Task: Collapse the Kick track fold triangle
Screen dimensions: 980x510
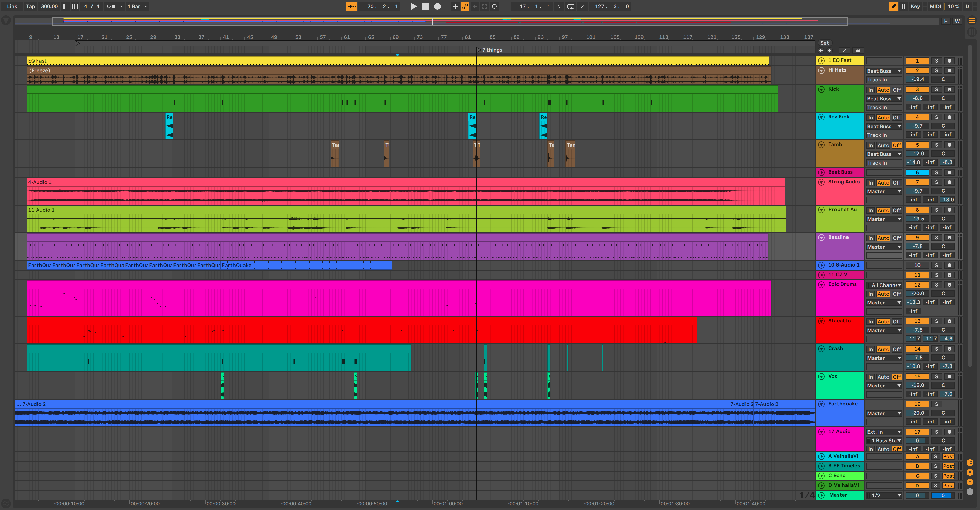Action: tap(821, 89)
